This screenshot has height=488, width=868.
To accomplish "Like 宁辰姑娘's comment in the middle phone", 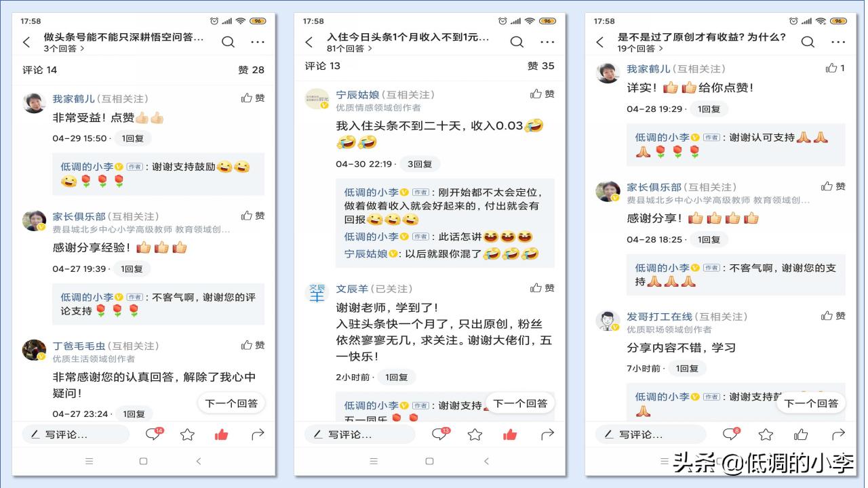I will [x=542, y=94].
